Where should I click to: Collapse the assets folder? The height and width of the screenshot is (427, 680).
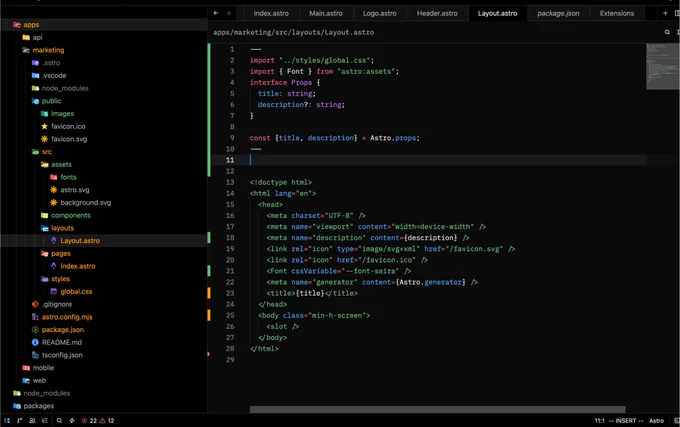tap(56, 165)
